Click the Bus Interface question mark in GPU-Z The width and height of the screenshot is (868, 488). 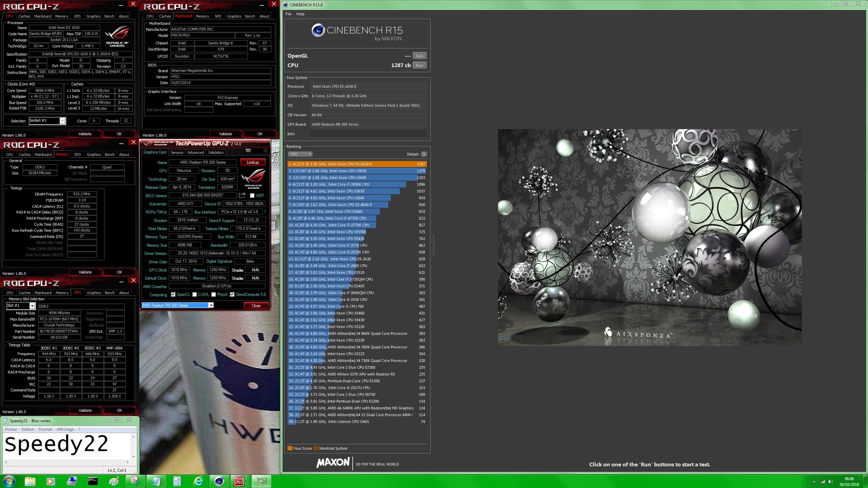point(264,212)
